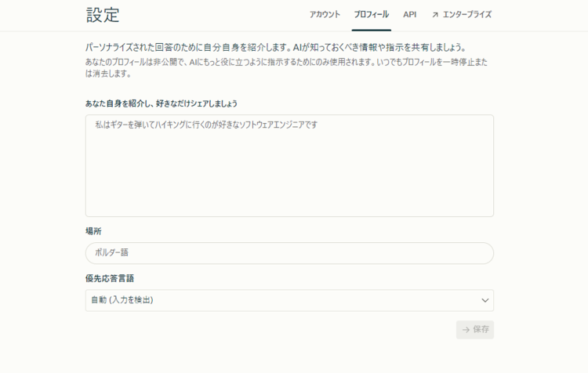Image resolution: width=588 pixels, height=373 pixels.
Task: Click the 場所 label
Action: pyautogui.click(x=93, y=231)
